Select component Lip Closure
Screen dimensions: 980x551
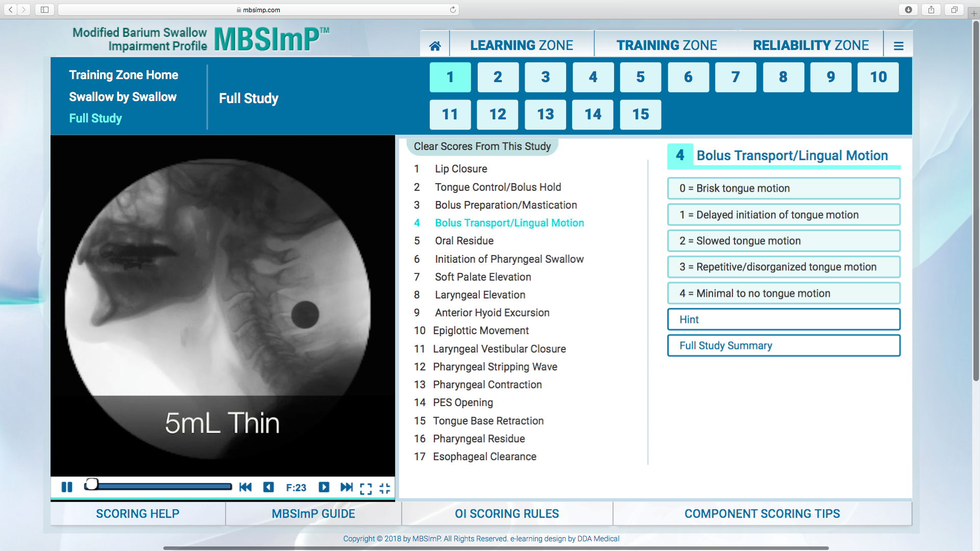click(460, 169)
